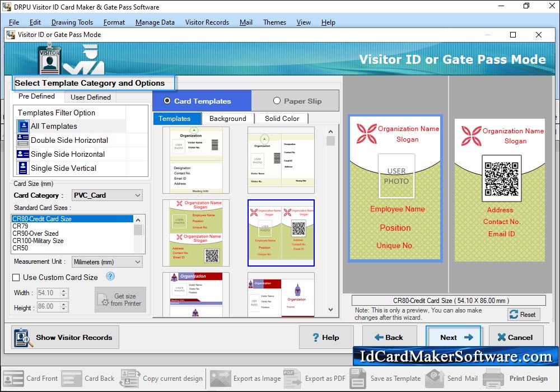Increase Width spinner value
The height and width of the screenshot is (392, 560).
coord(64,291)
